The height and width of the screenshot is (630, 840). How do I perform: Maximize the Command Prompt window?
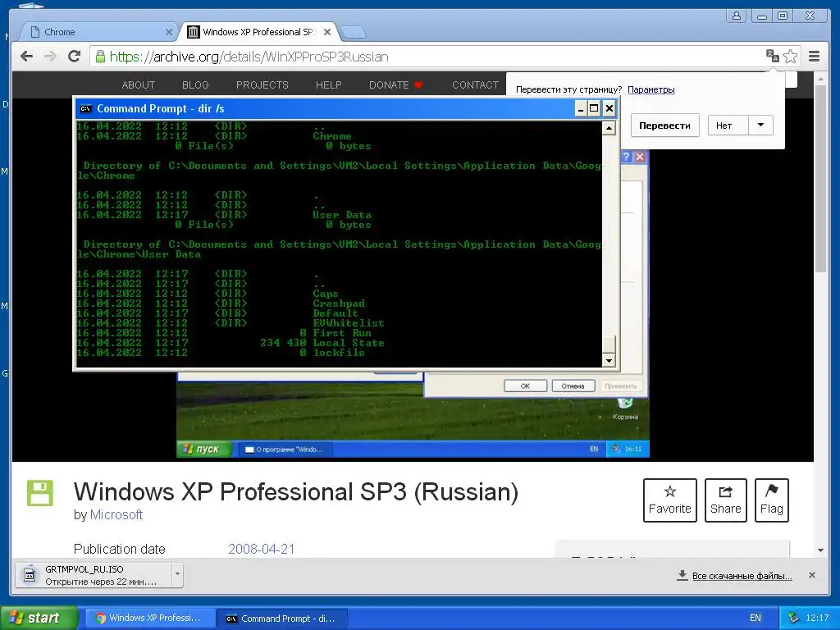(594, 109)
